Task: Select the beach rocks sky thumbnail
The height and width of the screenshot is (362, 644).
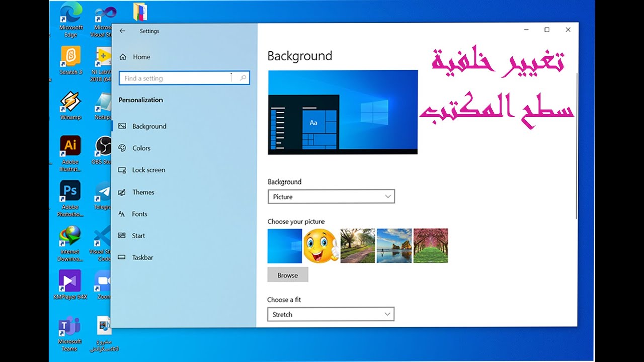Action: click(x=394, y=246)
